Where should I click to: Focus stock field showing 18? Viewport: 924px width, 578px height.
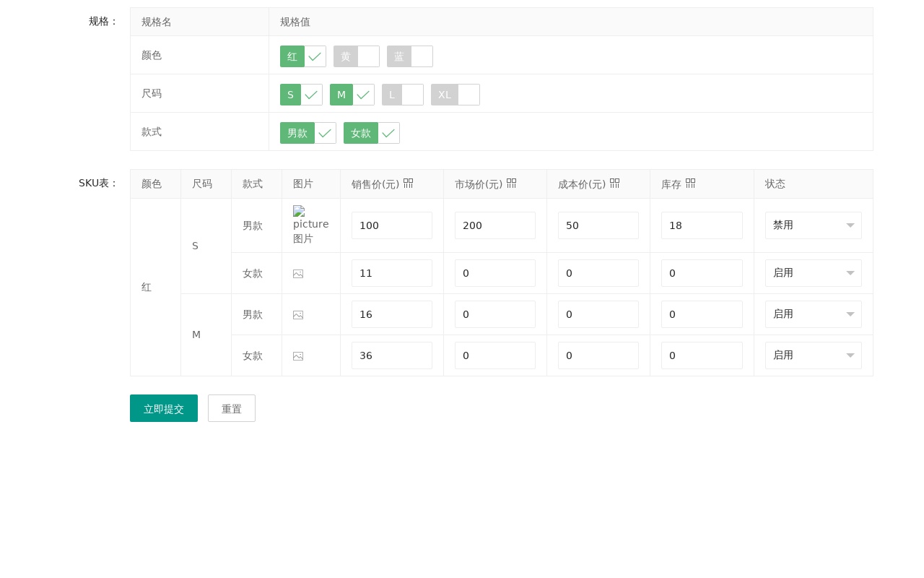pos(702,225)
